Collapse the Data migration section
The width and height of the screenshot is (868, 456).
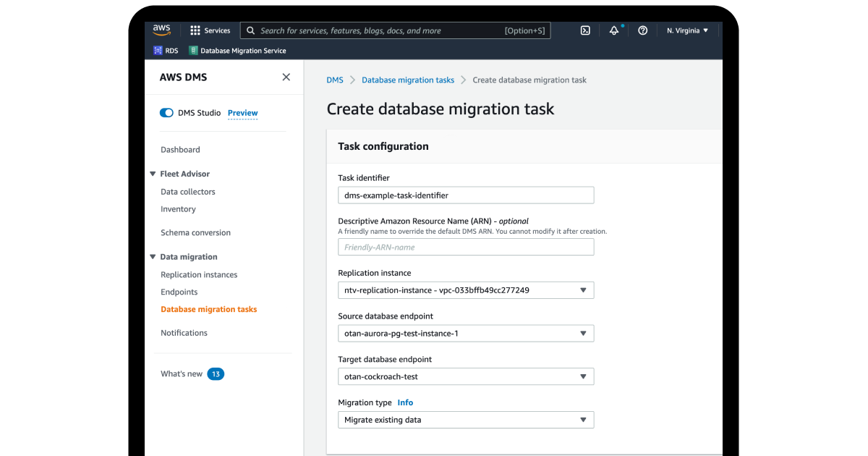tap(153, 256)
